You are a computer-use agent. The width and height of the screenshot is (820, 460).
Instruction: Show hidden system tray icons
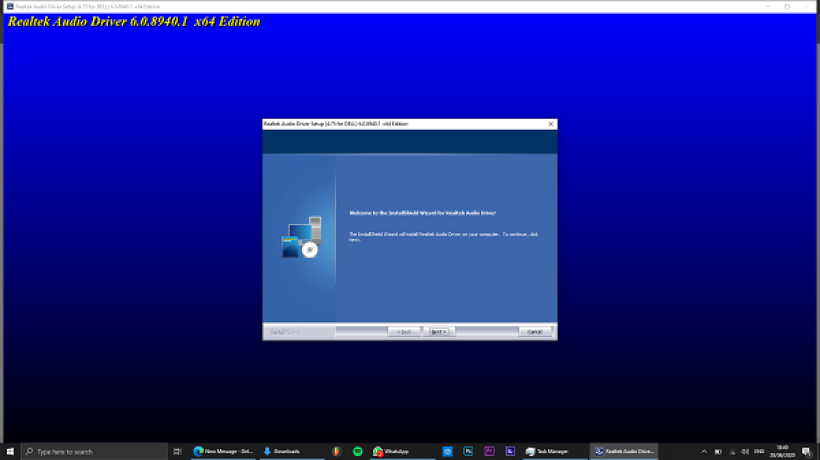coord(704,452)
